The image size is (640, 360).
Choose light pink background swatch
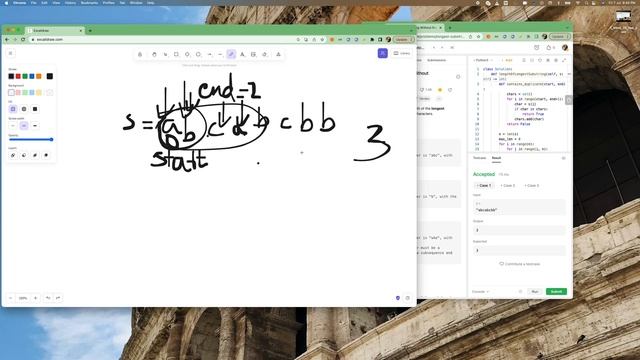pyautogui.click(x=18, y=93)
